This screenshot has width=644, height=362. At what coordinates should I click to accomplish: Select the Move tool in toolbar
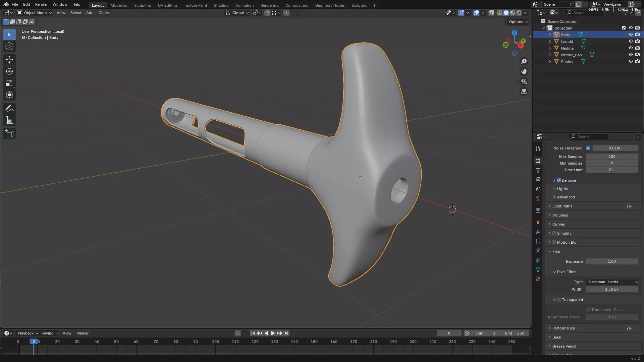coord(9,60)
